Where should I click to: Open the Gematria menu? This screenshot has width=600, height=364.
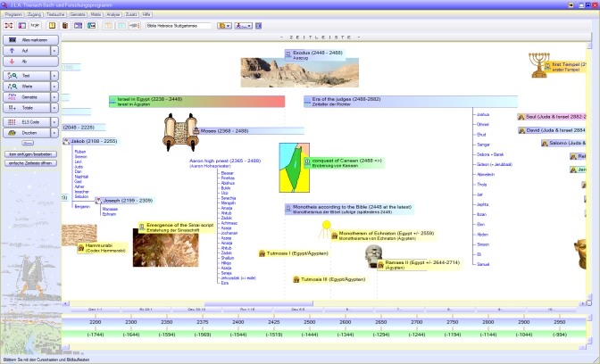[x=78, y=14]
